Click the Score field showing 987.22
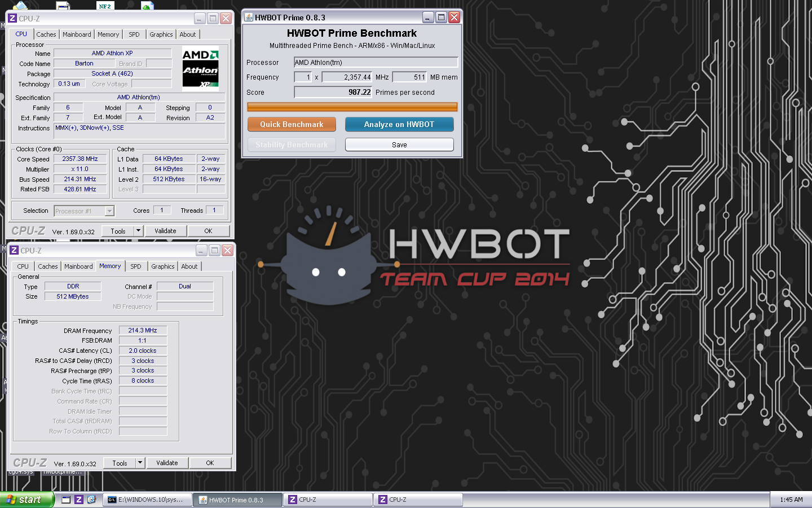Image resolution: width=812 pixels, height=508 pixels. (333, 92)
